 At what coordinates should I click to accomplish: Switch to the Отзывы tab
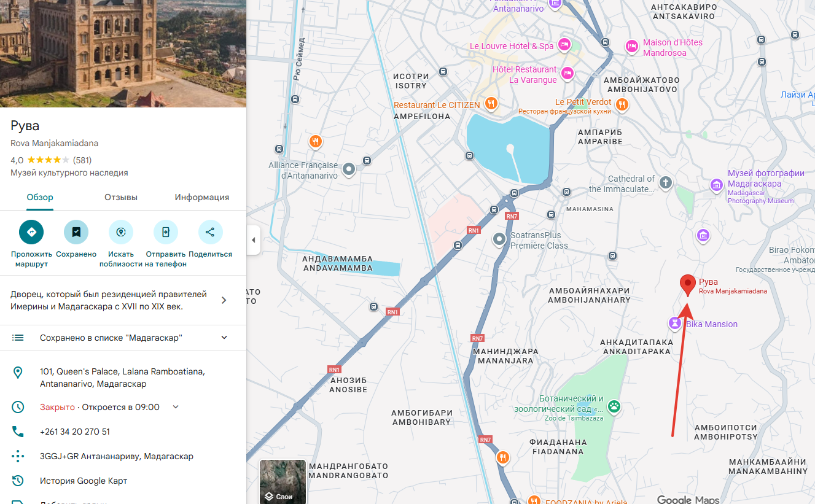[121, 198]
